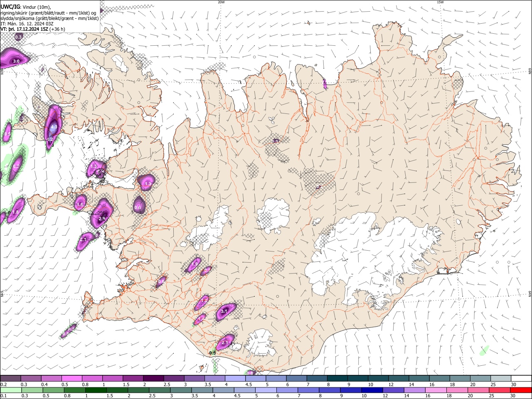Click the UWC/IG title text
532x399 pixels.
[x=10, y=7]
